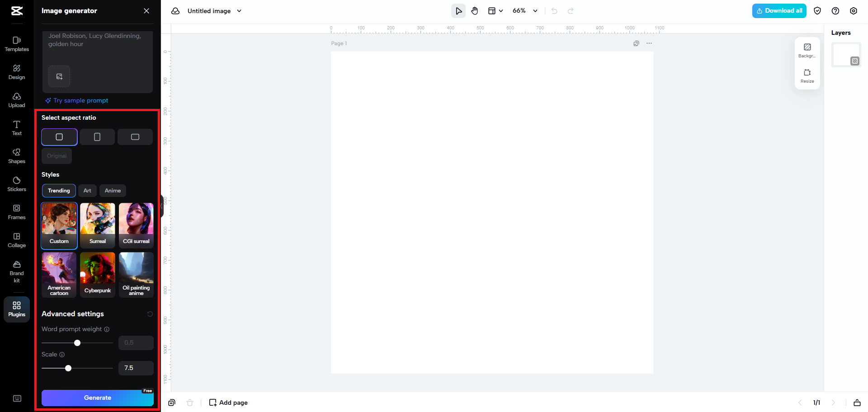
Task: Open the Upload panel in the sidebar
Action: [16, 100]
